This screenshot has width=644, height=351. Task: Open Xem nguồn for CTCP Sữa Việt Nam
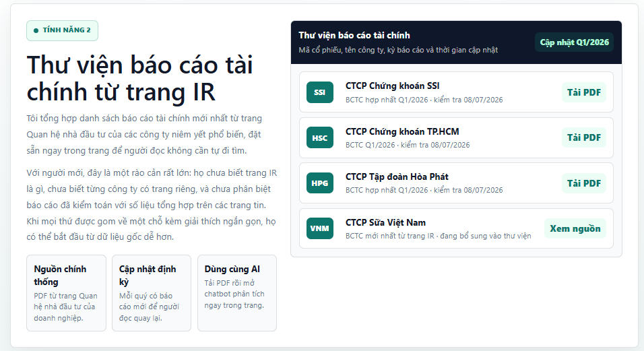(x=575, y=228)
